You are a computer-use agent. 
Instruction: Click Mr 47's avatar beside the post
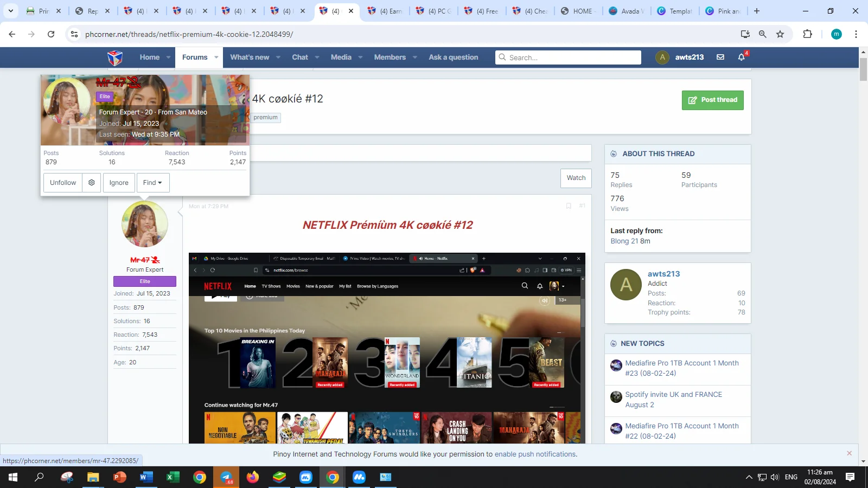(145, 224)
